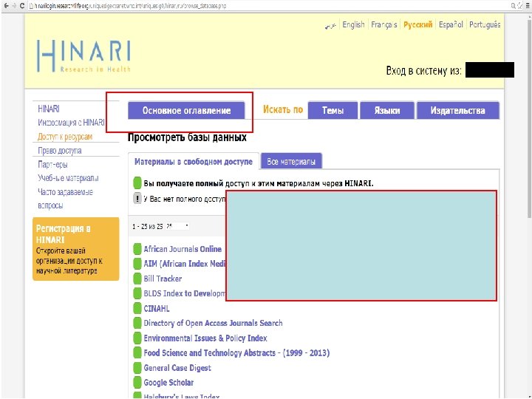Select the Все материалы tab

pyautogui.click(x=291, y=162)
